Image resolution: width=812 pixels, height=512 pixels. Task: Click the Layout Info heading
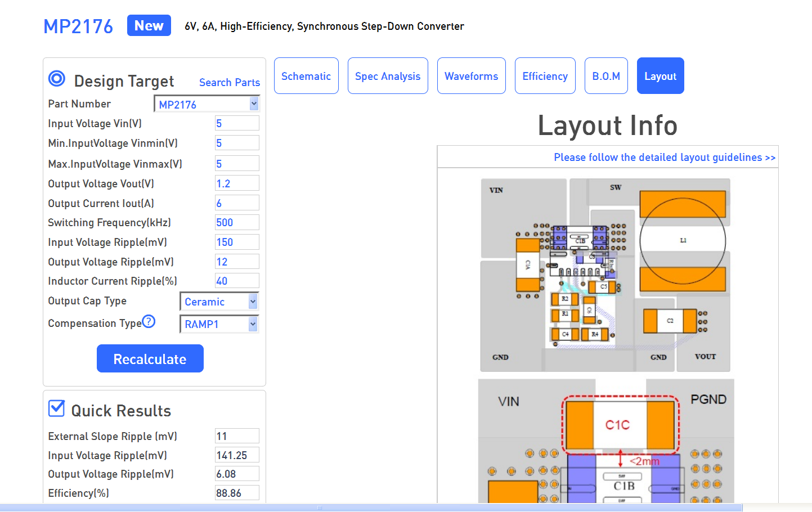pyautogui.click(x=608, y=125)
